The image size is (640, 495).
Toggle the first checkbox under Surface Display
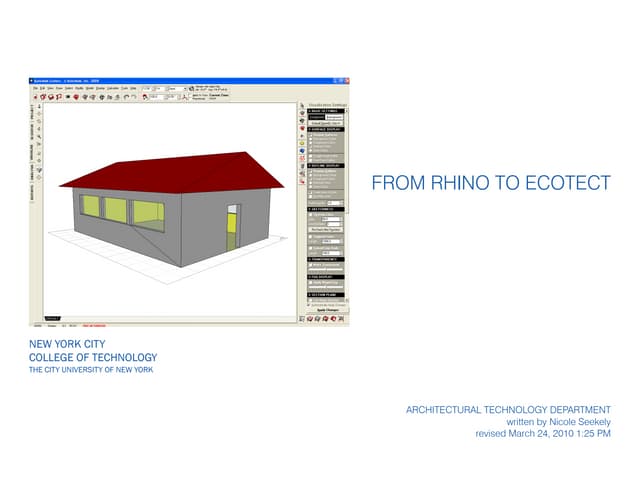(x=312, y=135)
